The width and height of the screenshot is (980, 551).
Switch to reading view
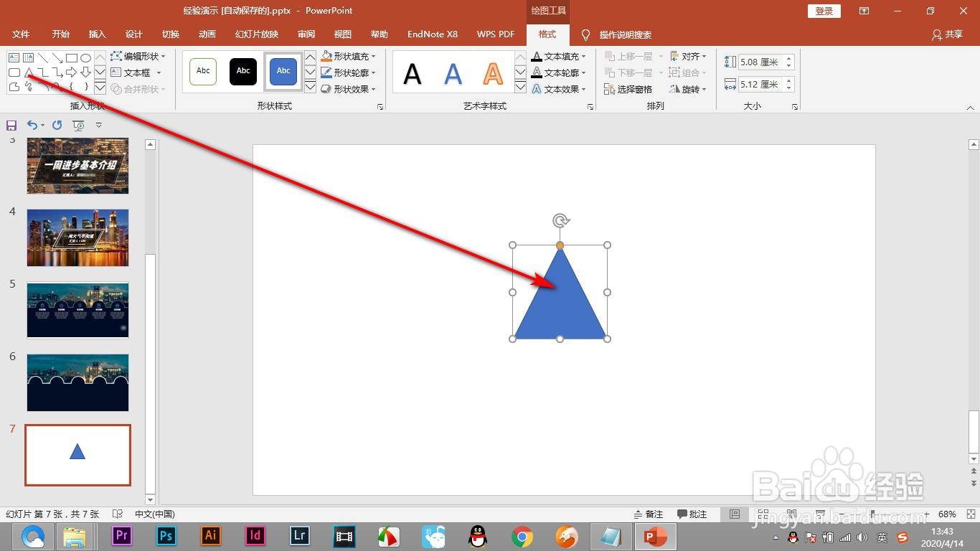pyautogui.click(x=791, y=514)
